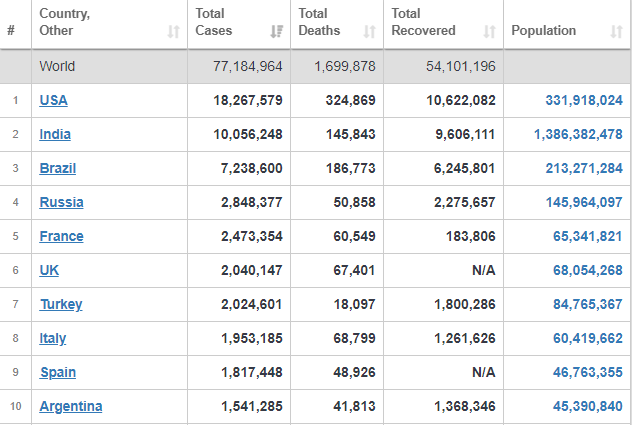633x425 pixels.
Task: Click the UK link
Action: point(49,270)
